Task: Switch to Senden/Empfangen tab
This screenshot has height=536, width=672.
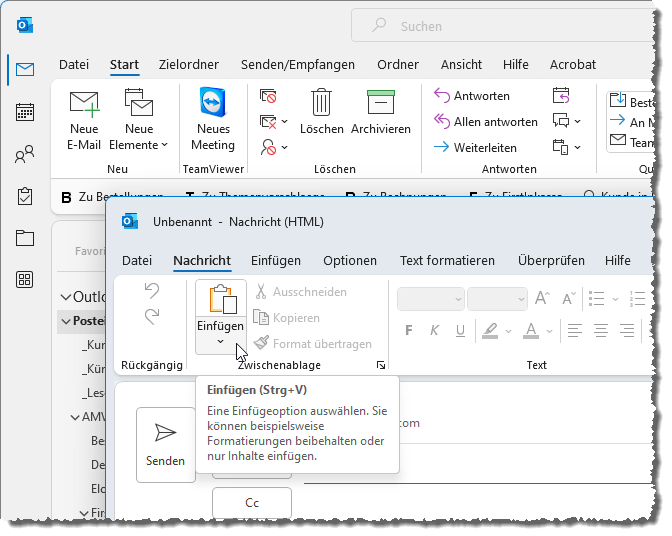Action: point(297,65)
